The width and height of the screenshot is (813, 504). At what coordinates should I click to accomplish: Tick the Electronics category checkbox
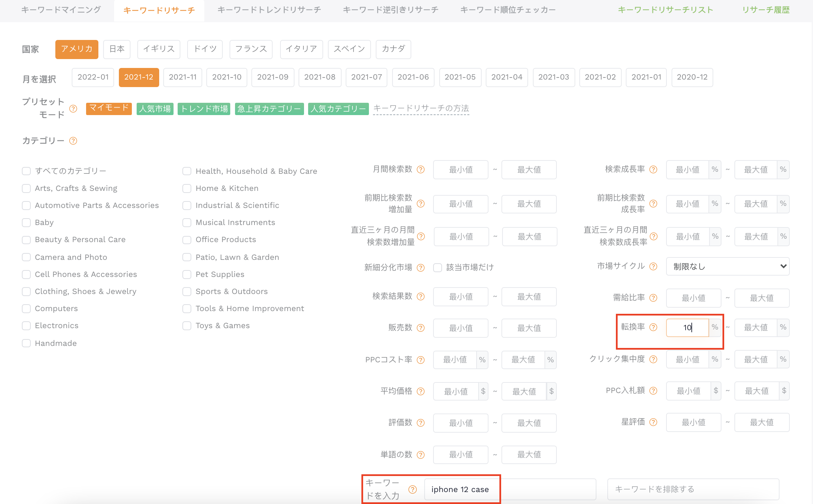pyautogui.click(x=26, y=326)
